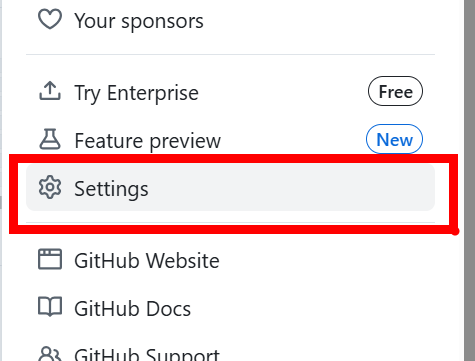Click the upload icon beside Try Enterprise
The image size is (475, 361).
pos(50,91)
